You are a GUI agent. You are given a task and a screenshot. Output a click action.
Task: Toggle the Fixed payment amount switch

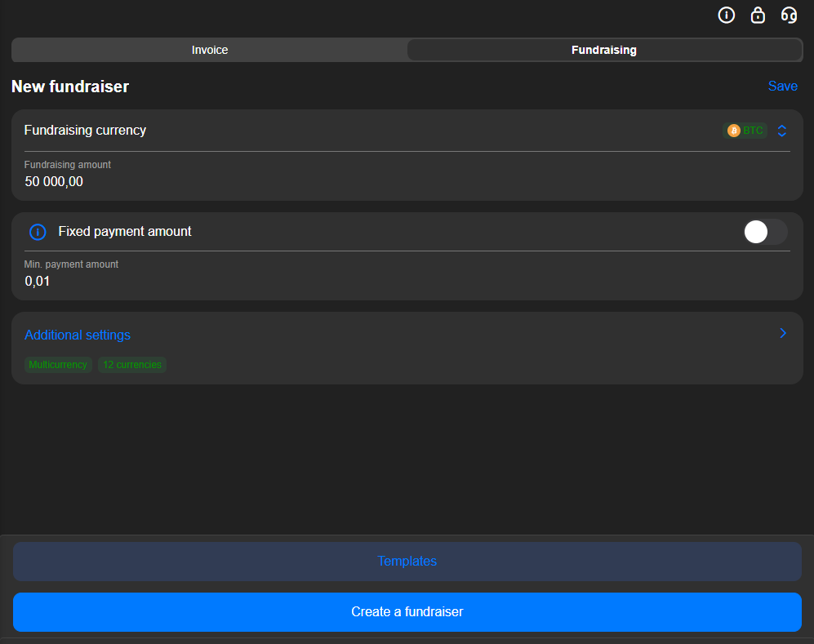click(x=766, y=232)
